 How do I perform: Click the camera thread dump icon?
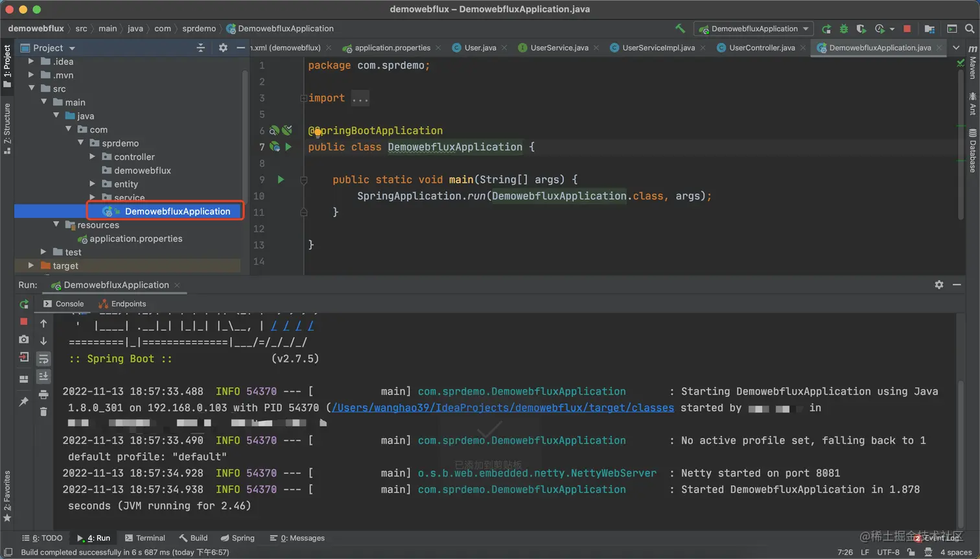point(24,339)
